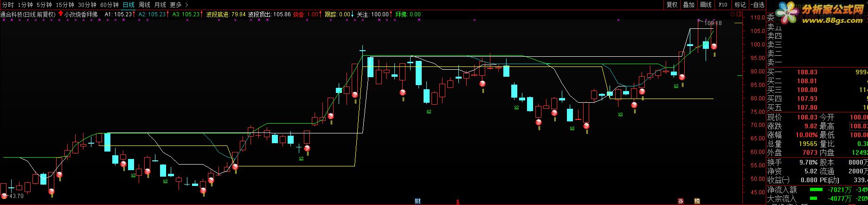868x205 pixels.
Task: Click the 涨跌 9.82 value
Action: [811, 126]
